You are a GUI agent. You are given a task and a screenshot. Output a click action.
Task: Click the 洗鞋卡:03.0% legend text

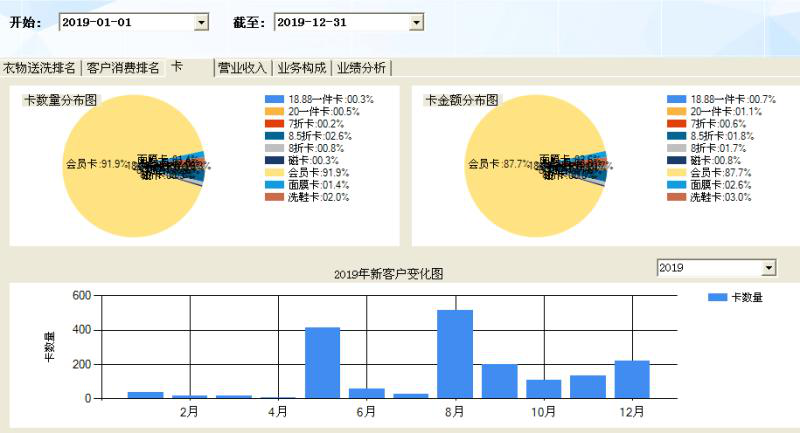click(721, 197)
